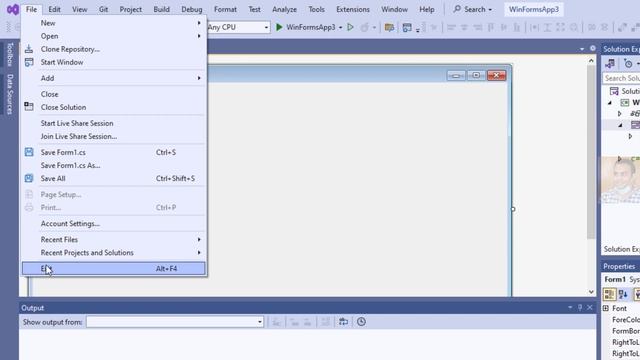Open Output panel window position dropdown arrow
The height and width of the screenshot is (360, 640).
pos(570,308)
